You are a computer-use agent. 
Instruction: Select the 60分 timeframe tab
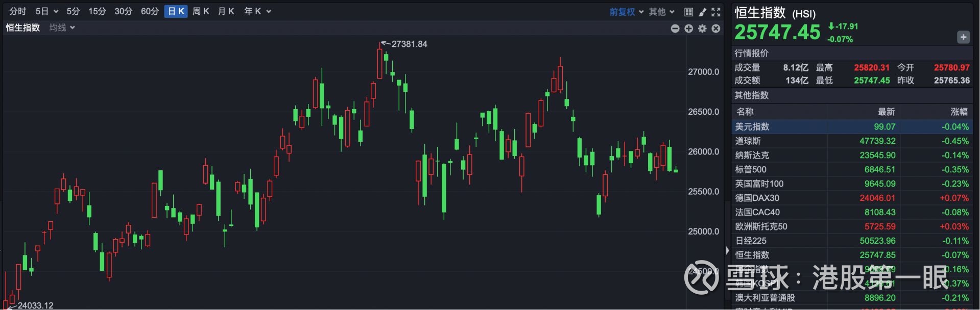click(150, 11)
